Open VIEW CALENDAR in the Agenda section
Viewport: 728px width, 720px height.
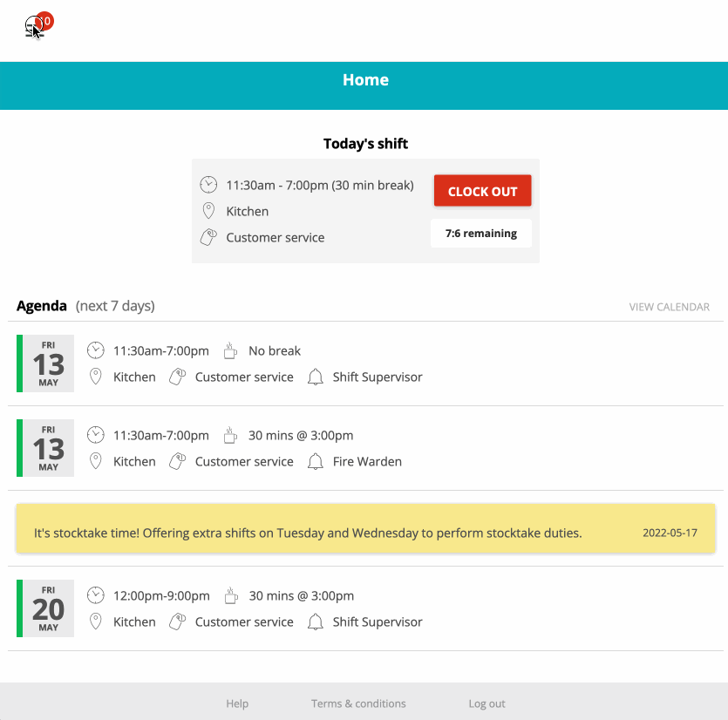pos(669,307)
